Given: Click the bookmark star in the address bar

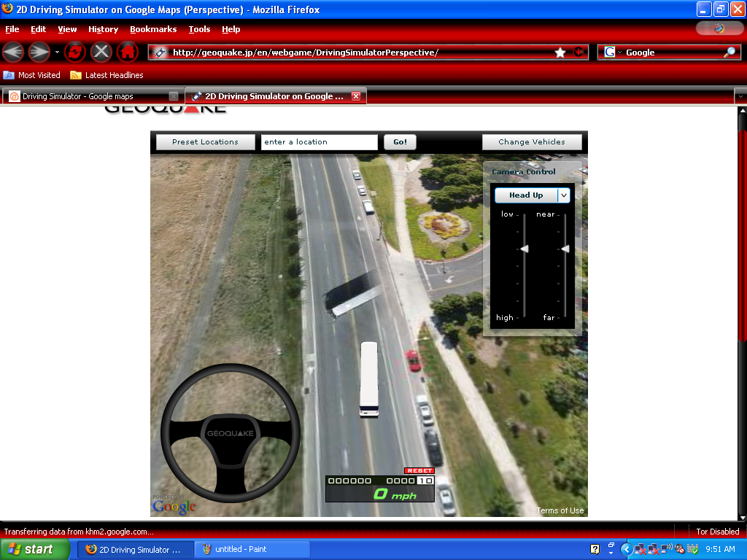Looking at the screenshot, I should tap(560, 52).
